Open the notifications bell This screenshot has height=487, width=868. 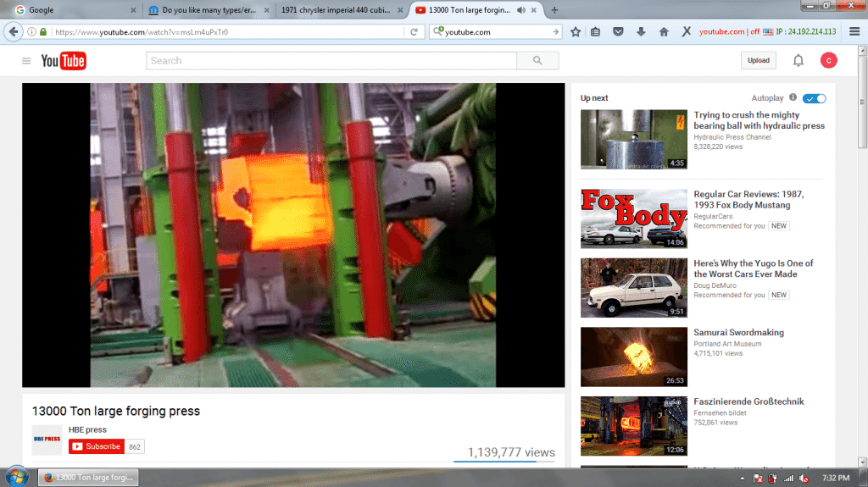[798, 60]
